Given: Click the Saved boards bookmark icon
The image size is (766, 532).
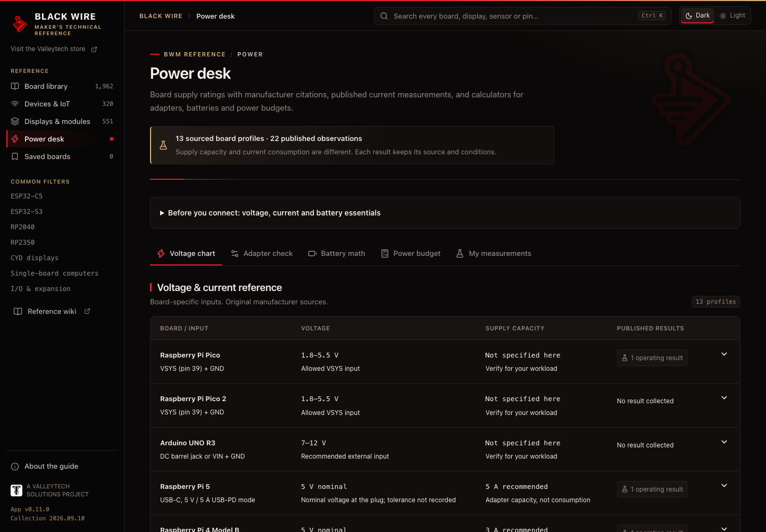Looking at the screenshot, I should [15, 156].
